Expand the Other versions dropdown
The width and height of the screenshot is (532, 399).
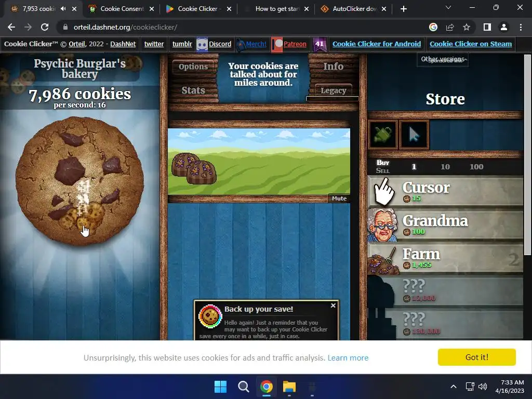point(443,59)
